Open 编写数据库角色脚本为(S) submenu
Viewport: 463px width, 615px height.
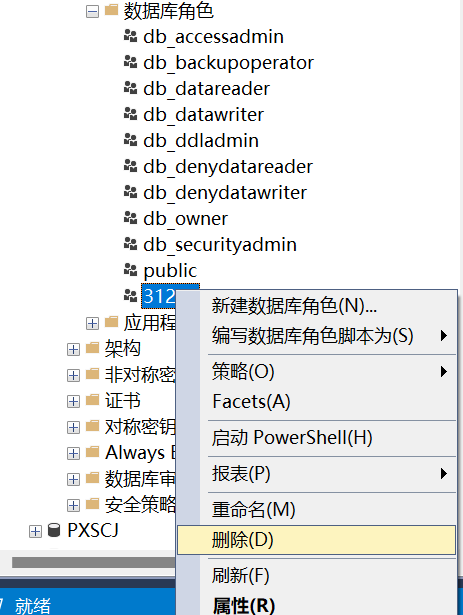point(316,336)
